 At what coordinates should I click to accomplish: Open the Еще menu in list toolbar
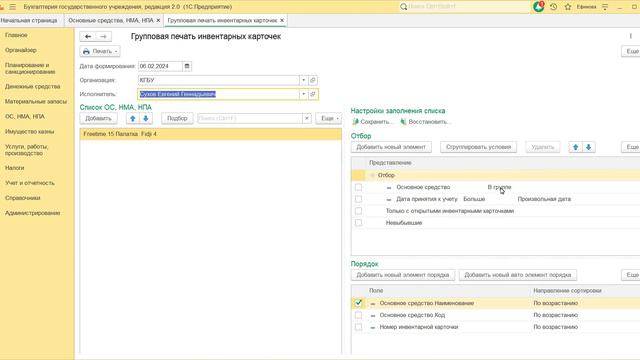pos(329,118)
